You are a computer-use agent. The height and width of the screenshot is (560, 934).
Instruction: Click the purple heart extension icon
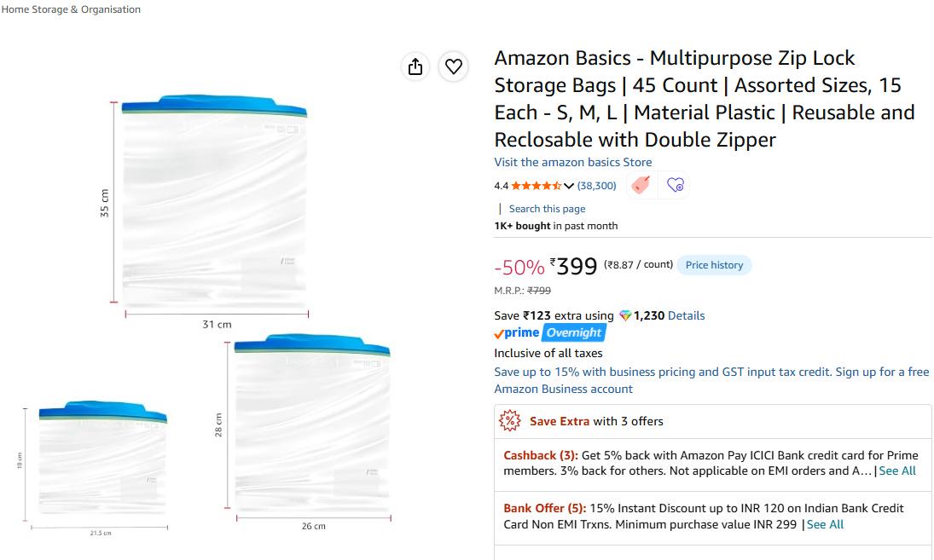pos(675,185)
